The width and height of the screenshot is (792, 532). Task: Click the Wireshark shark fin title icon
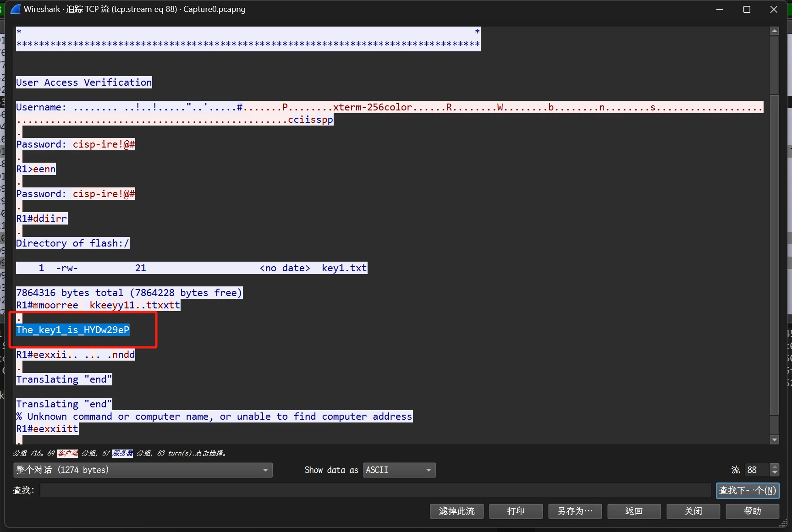click(15, 9)
